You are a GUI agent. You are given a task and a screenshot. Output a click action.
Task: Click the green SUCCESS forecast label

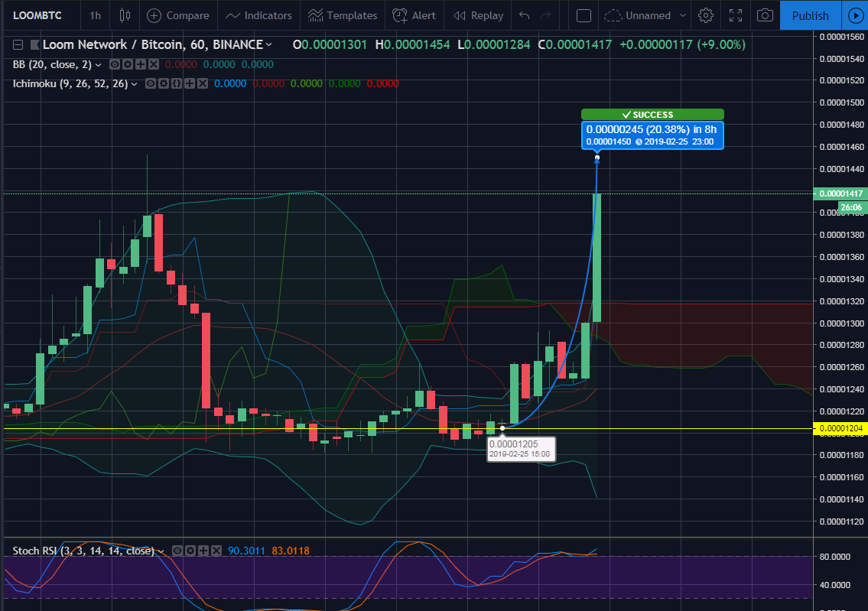(x=652, y=115)
